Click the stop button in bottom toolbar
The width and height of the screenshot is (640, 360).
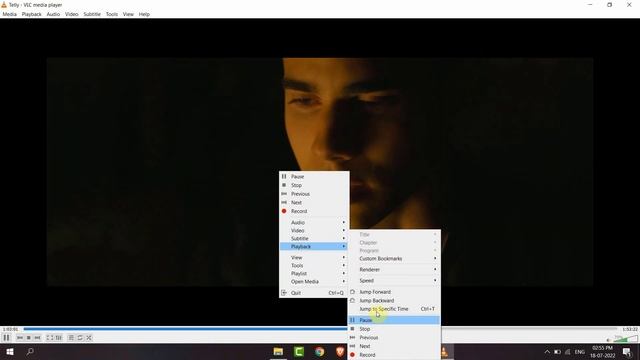pos(29,338)
